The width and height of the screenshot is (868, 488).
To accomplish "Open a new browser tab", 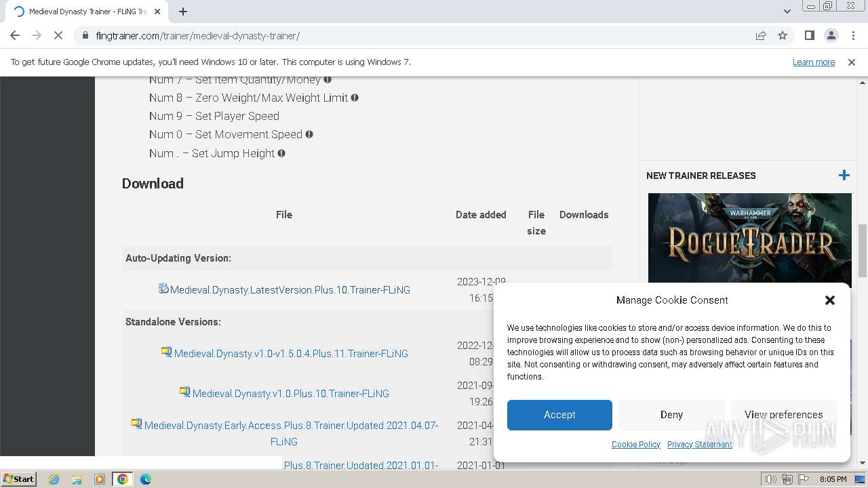I will [183, 12].
